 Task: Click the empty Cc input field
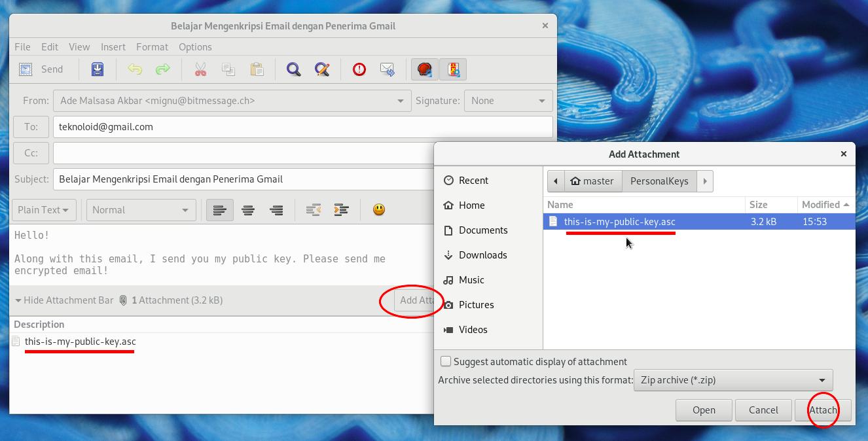[x=244, y=153]
